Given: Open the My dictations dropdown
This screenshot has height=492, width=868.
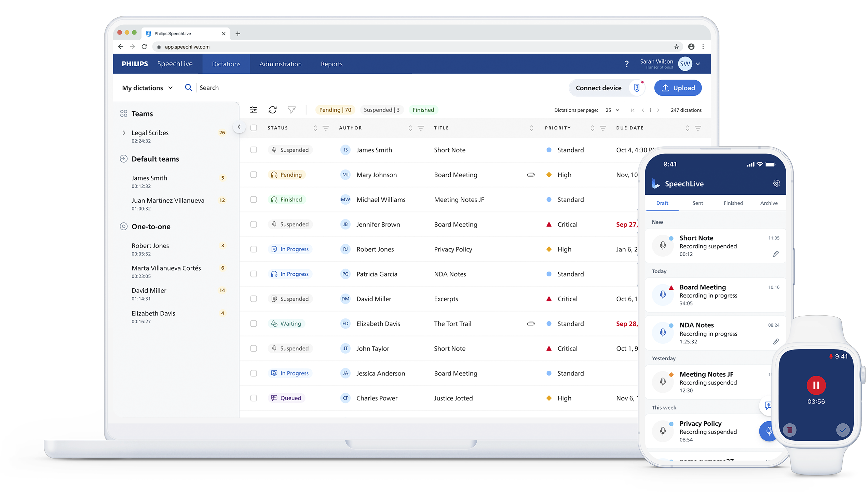Looking at the screenshot, I should point(148,88).
